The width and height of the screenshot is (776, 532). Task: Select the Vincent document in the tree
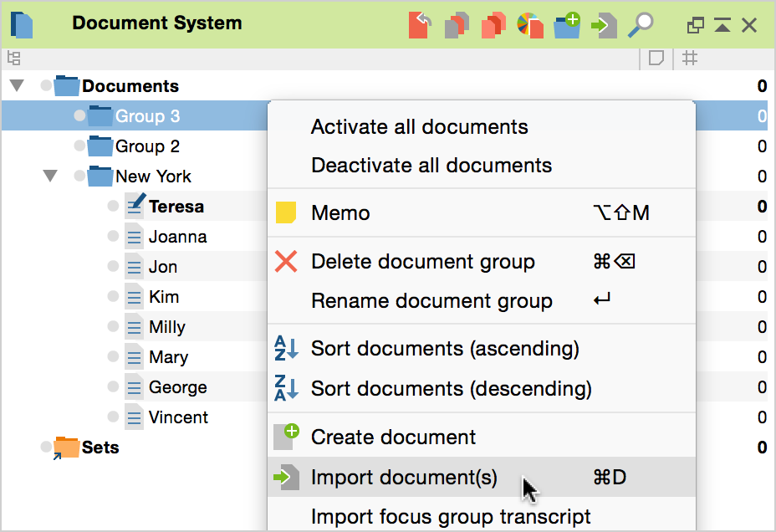pyautogui.click(x=178, y=417)
